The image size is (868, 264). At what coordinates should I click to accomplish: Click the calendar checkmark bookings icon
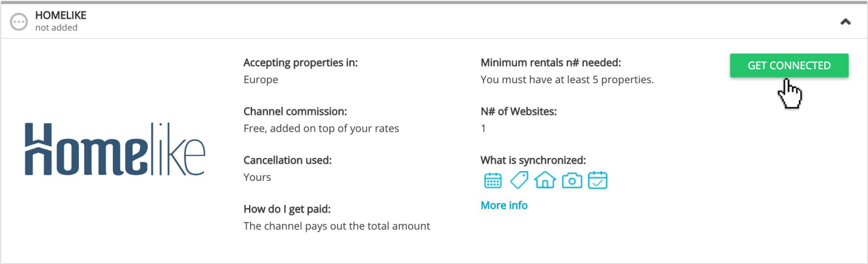pos(598,180)
